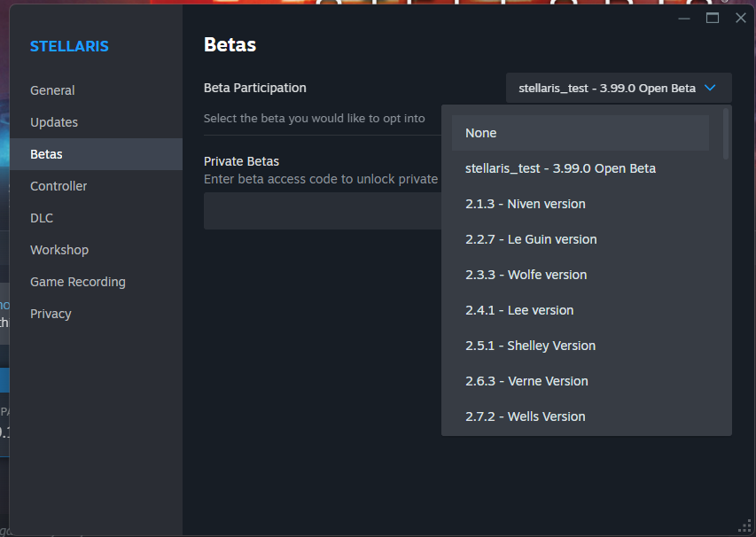The height and width of the screenshot is (537, 756).
Task: Select None in the beta list
Action: (x=580, y=133)
